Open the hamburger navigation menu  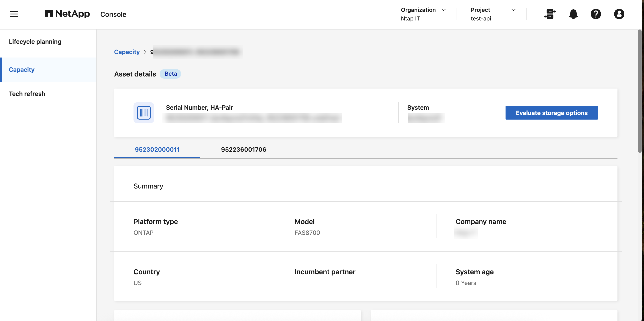14,14
